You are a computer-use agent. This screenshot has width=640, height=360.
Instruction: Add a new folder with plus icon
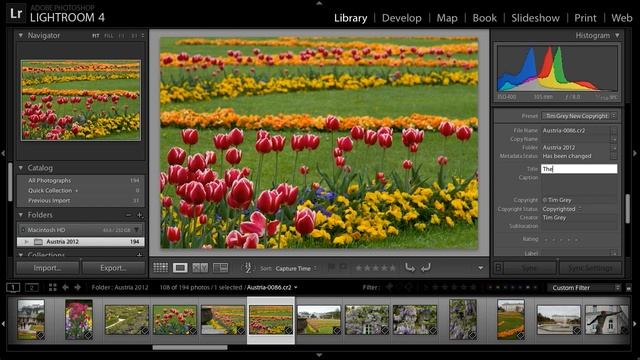pyautogui.click(x=140, y=215)
